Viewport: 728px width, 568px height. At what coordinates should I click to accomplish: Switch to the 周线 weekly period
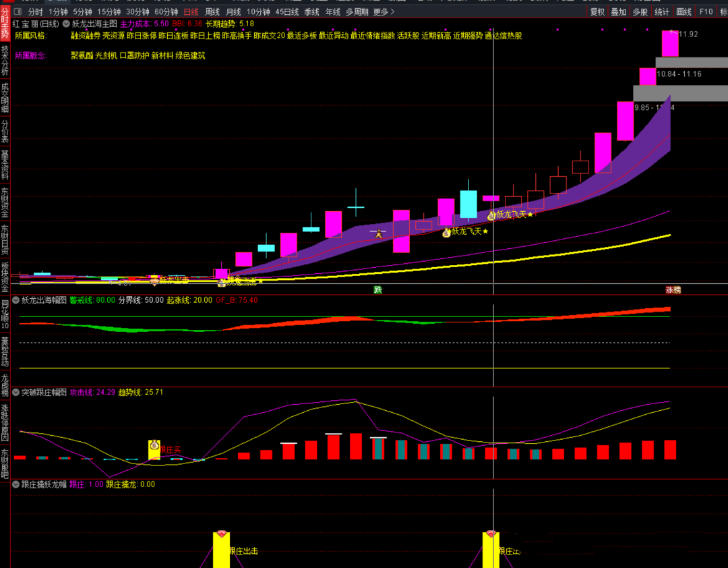tap(212, 11)
